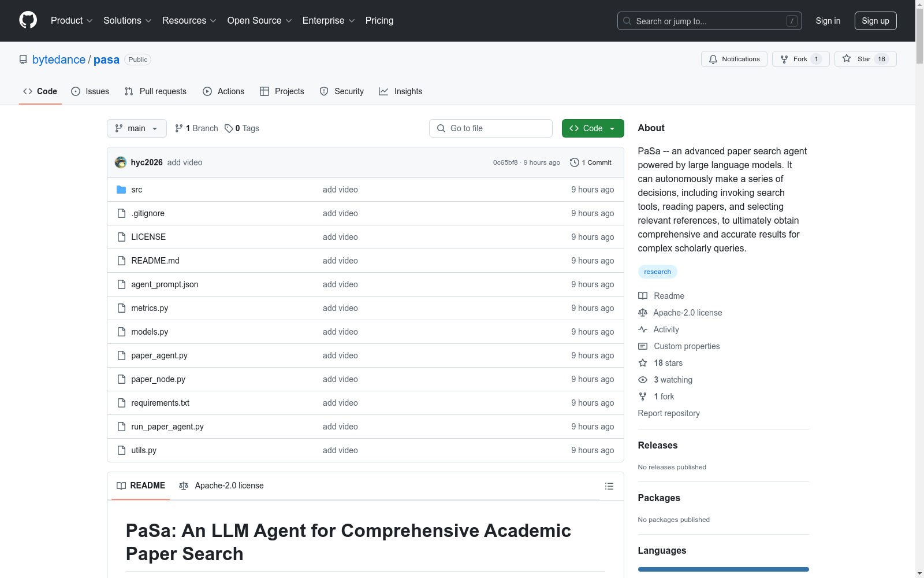Click the Fork icon in the header

point(784,59)
